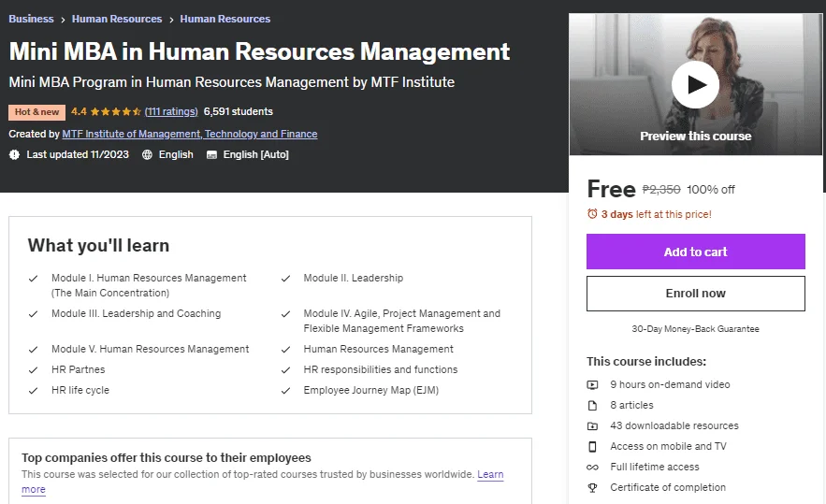
Task: Click the Enroll now button
Action: point(695,294)
